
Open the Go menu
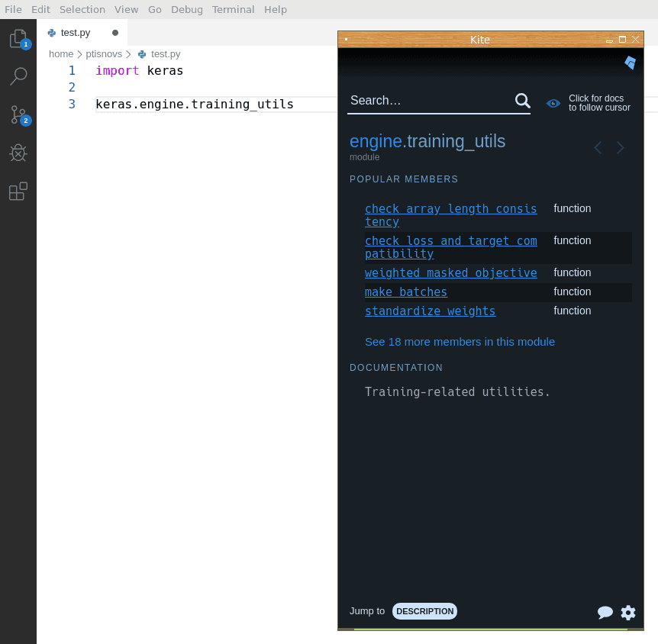pyautogui.click(x=155, y=10)
